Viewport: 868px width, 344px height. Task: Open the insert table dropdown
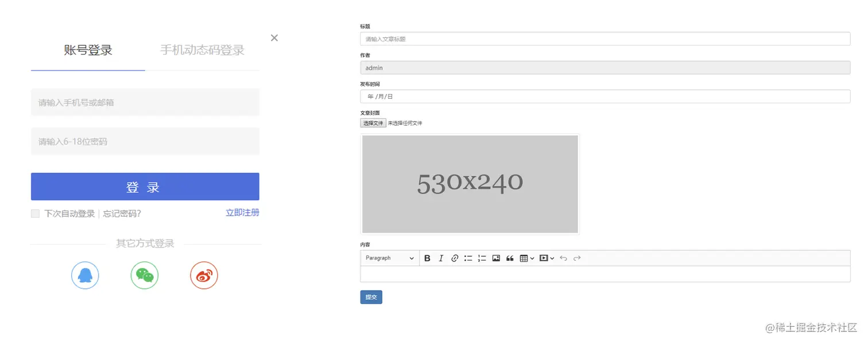(x=527, y=259)
